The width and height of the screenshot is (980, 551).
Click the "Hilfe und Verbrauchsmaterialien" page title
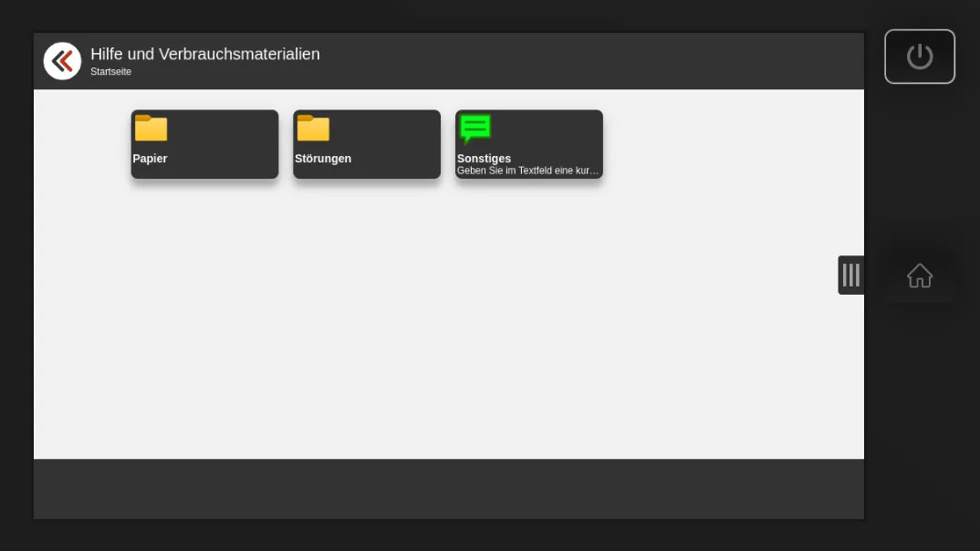coord(205,54)
